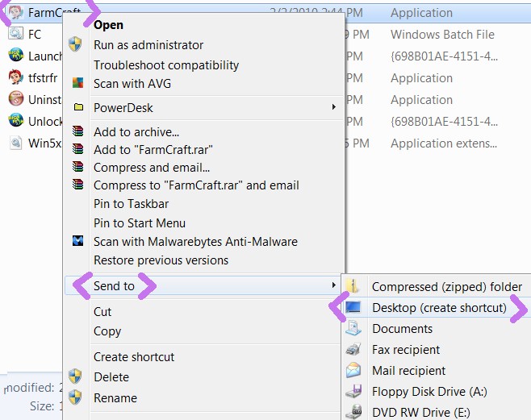Screen dimensions: 531x420
Task: Click the Documents icon in submenu
Action: tap(353, 328)
